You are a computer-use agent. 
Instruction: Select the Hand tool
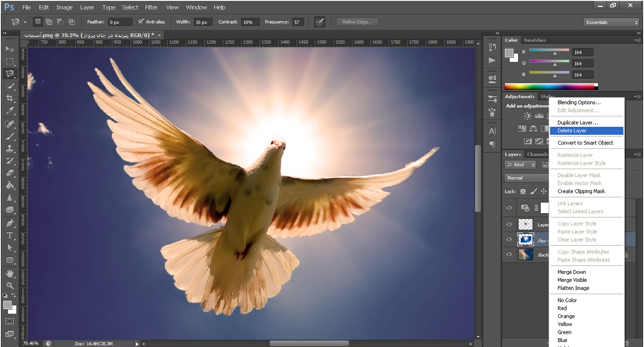point(10,274)
